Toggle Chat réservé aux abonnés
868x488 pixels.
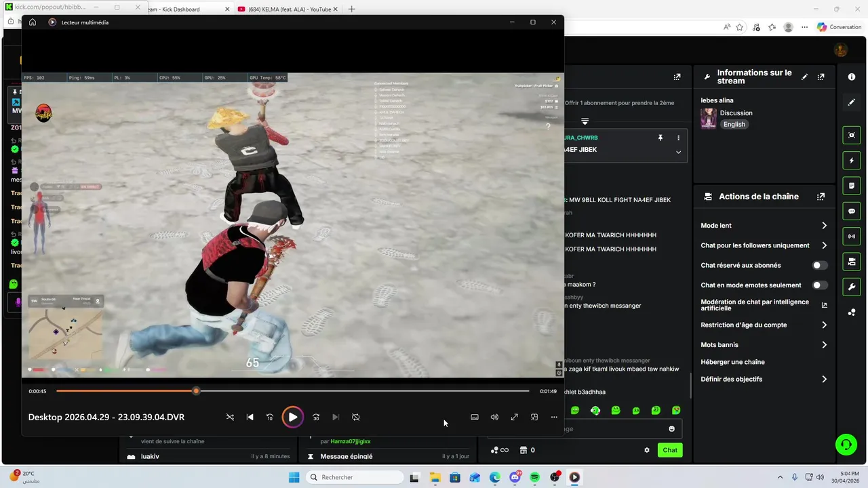pyautogui.click(x=820, y=266)
